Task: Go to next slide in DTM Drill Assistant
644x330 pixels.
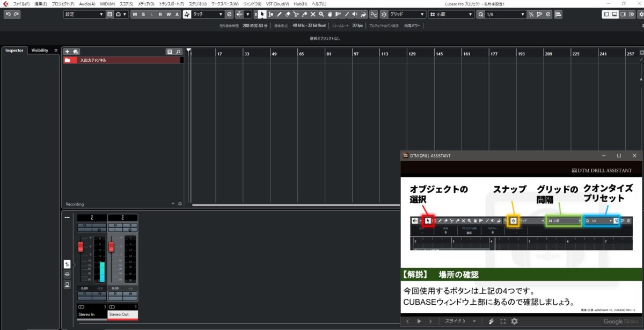Action: tap(430, 321)
